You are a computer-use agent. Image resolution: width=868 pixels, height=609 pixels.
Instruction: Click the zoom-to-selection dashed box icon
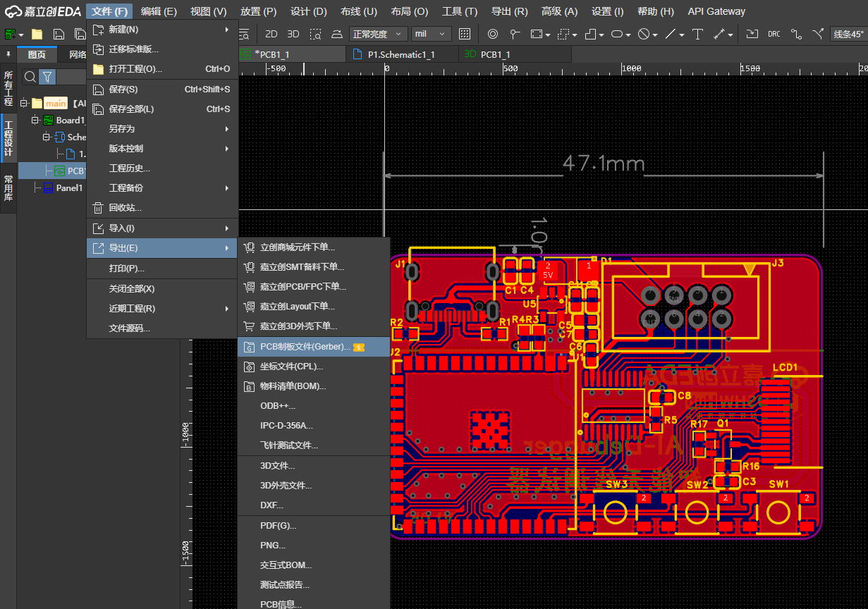click(x=316, y=34)
